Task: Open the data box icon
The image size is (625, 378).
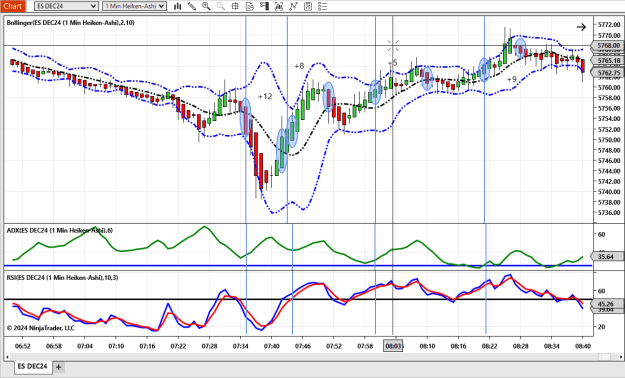Action: click(x=250, y=6)
